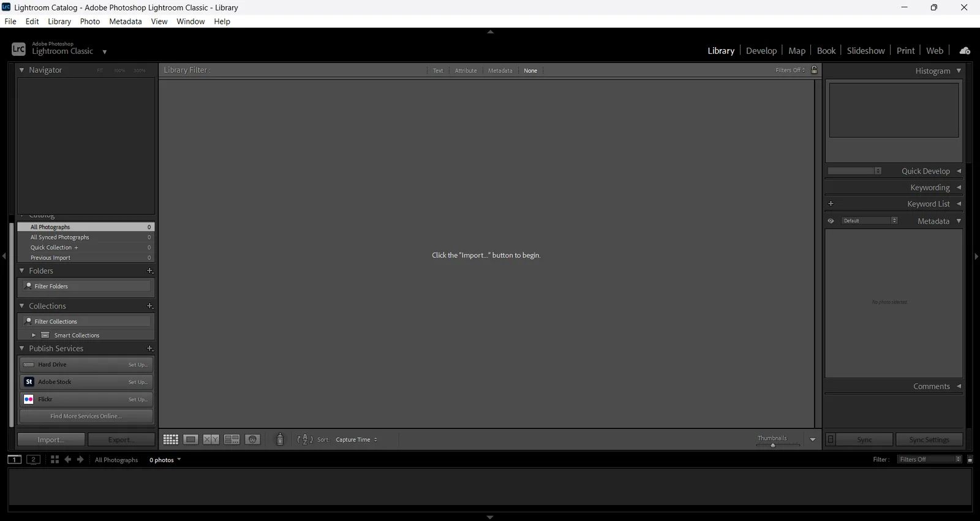Click the Hard Drive service icon
980x521 pixels.
28,365
